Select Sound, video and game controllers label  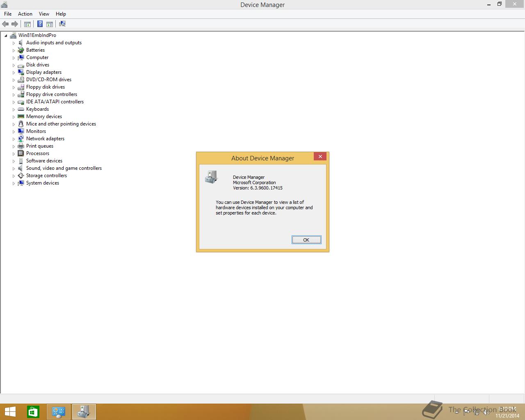[x=64, y=168]
